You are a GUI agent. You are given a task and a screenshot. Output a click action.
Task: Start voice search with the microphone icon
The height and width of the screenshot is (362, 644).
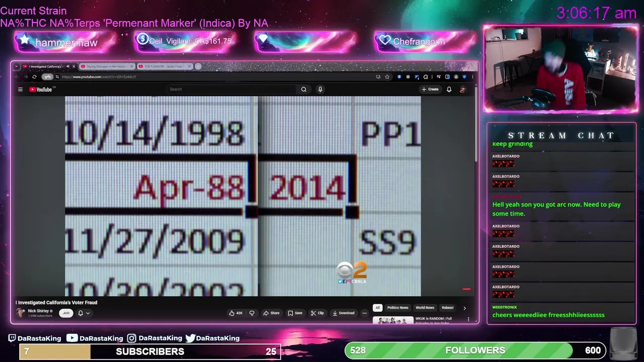click(x=320, y=89)
